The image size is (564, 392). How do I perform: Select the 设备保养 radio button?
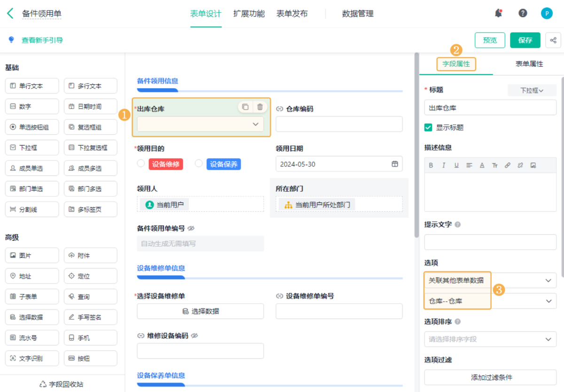(x=199, y=164)
